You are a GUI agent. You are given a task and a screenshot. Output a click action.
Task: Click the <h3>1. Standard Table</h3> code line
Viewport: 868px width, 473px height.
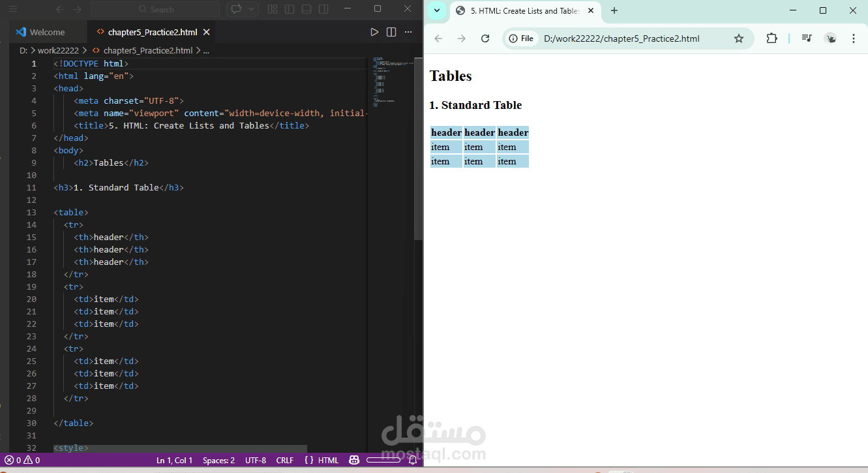point(119,187)
